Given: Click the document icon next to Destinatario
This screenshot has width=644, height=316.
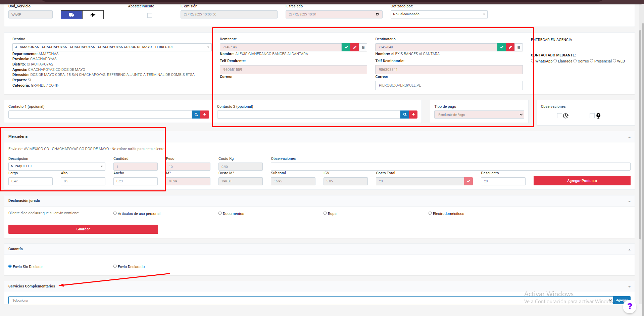Looking at the screenshot, I should click(518, 47).
